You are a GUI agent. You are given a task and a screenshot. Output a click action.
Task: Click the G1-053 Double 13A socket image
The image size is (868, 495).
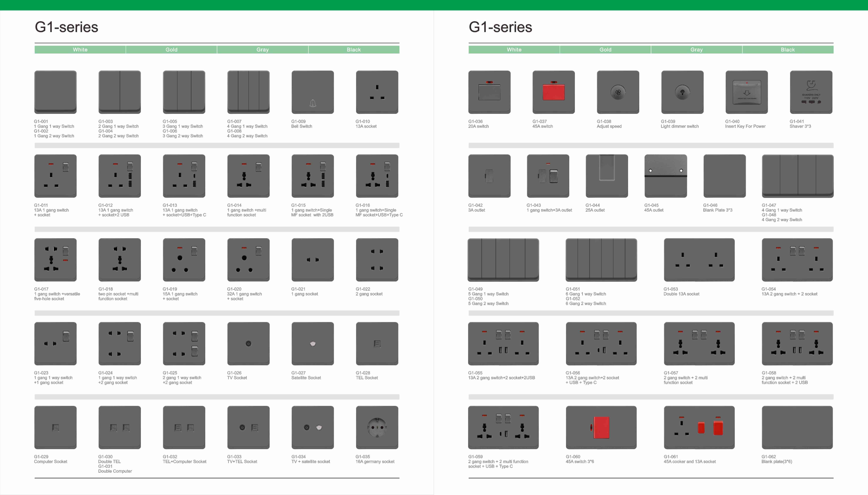tap(699, 260)
